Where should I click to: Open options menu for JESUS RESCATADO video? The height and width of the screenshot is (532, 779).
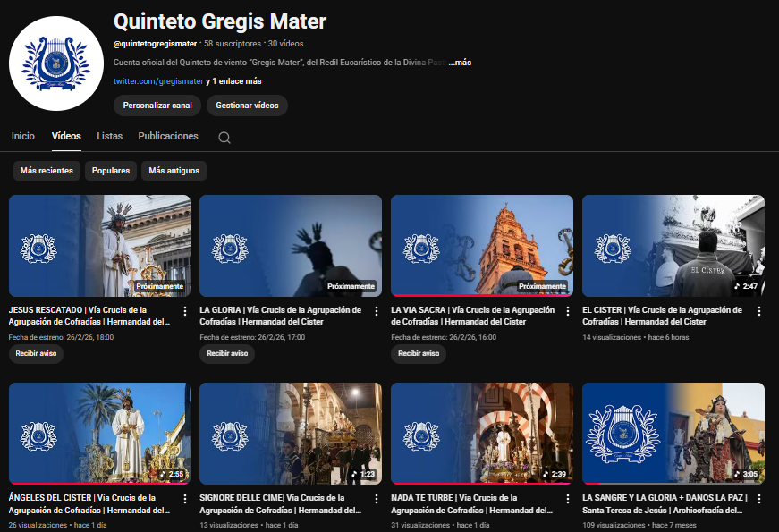[x=185, y=309]
